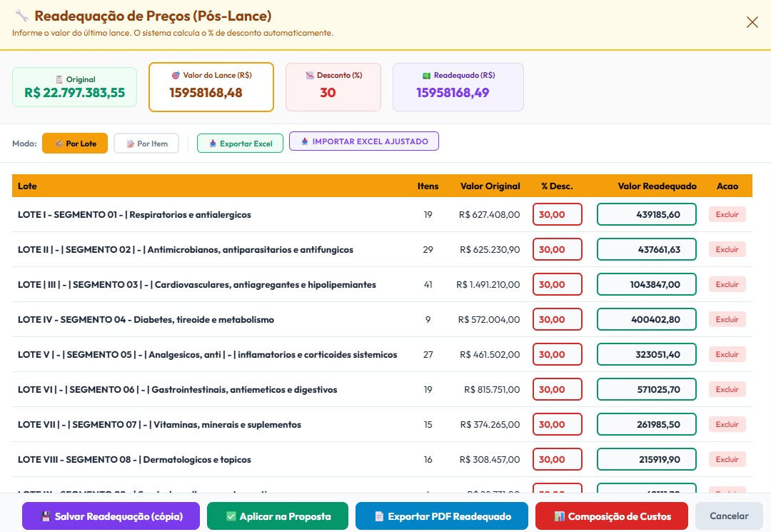Edit the Readequado (R$) value field

click(453, 92)
